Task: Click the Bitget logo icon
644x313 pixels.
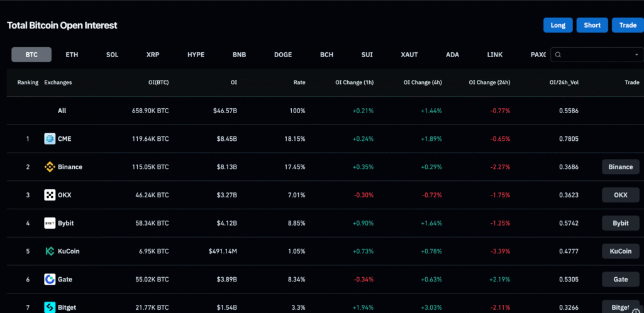Action: click(x=50, y=307)
